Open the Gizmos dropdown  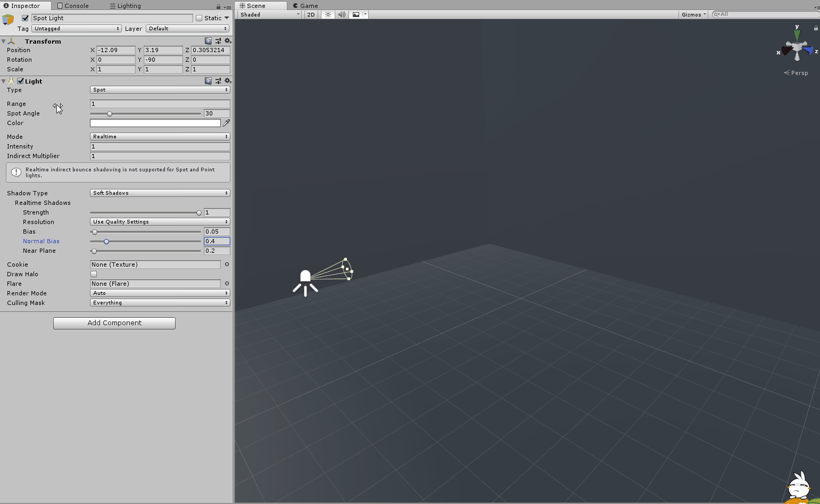693,14
